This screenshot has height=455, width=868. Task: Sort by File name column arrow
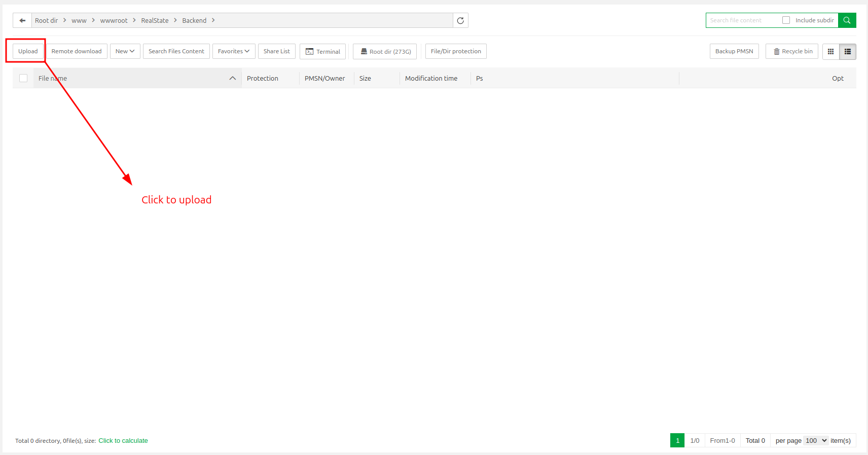coord(233,78)
